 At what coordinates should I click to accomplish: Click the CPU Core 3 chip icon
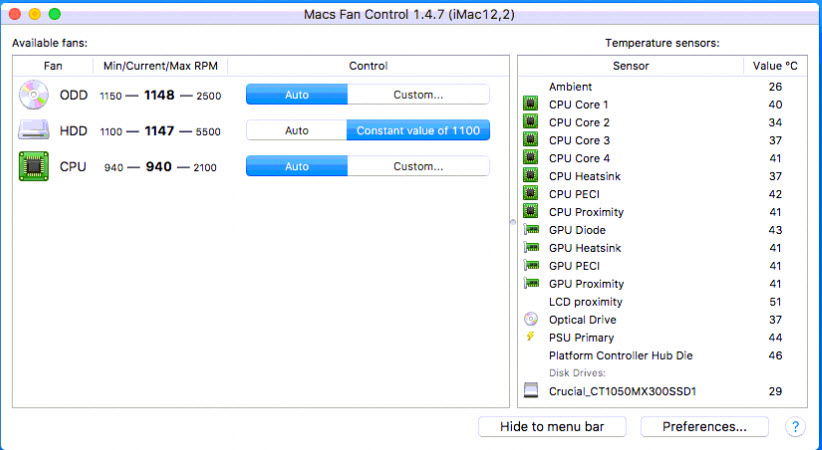pyautogui.click(x=531, y=140)
